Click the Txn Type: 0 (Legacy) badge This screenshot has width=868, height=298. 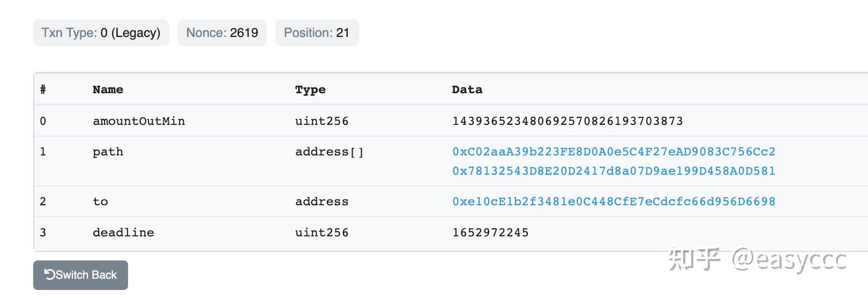point(101,33)
